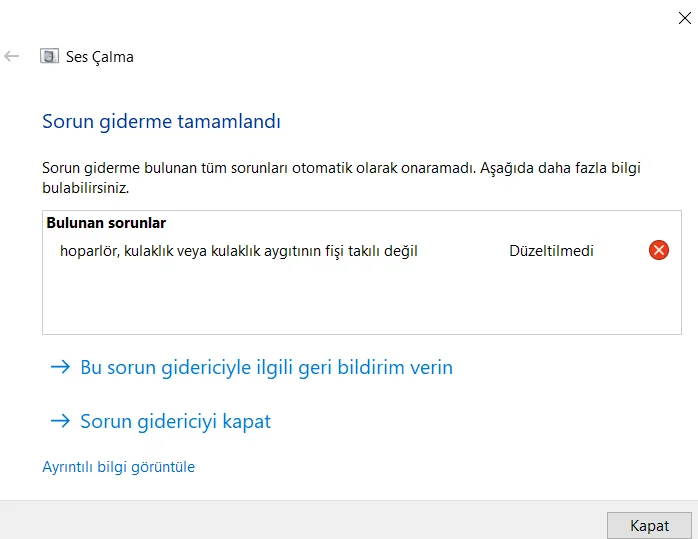This screenshot has height=539, width=698.
Task: Click the back arrow in header
Action: pos(12,57)
